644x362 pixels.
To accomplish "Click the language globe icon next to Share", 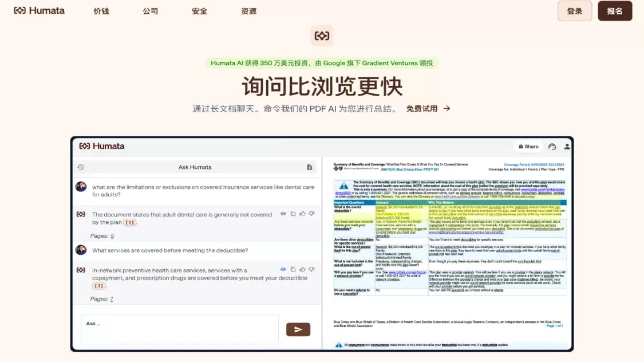I will 552,146.
